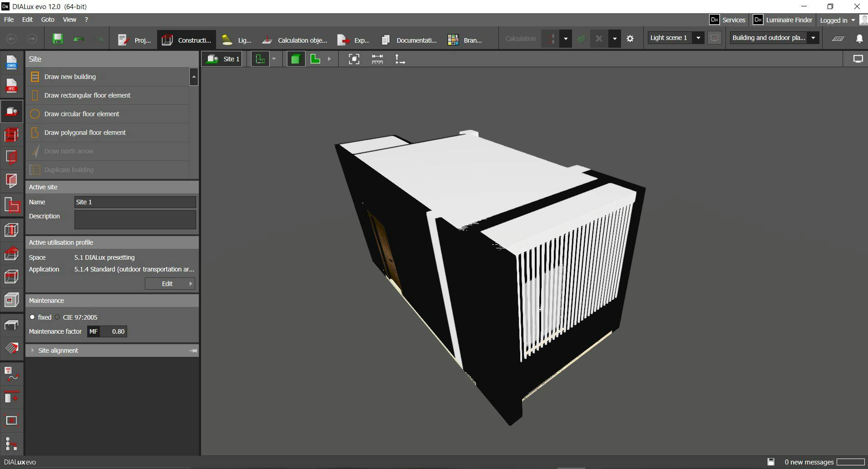
Task: Click the notification bell icon
Action: coord(859,39)
